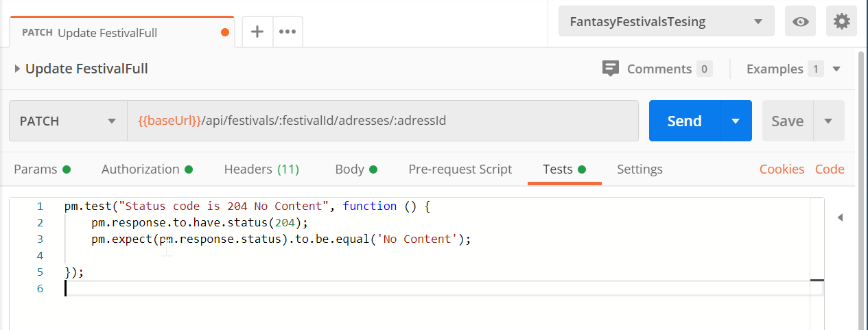Open the Cookies link

pyautogui.click(x=782, y=169)
